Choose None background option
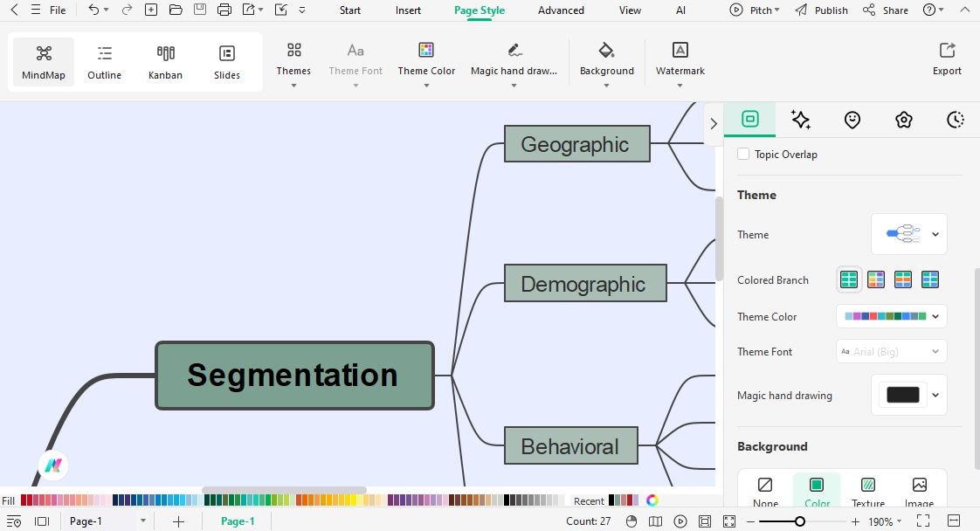This screenshot has width=980, height=531. (765, 491)
